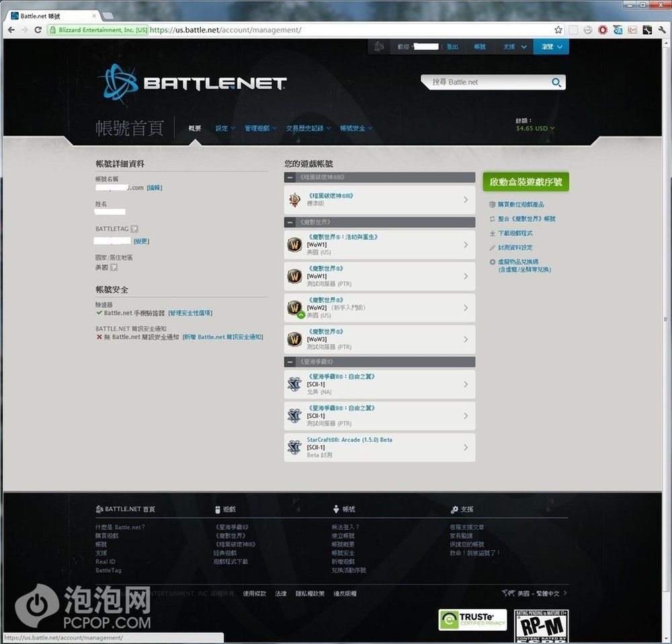
Task: Click the Battle.net swirl logo
Action: [120, 83]
